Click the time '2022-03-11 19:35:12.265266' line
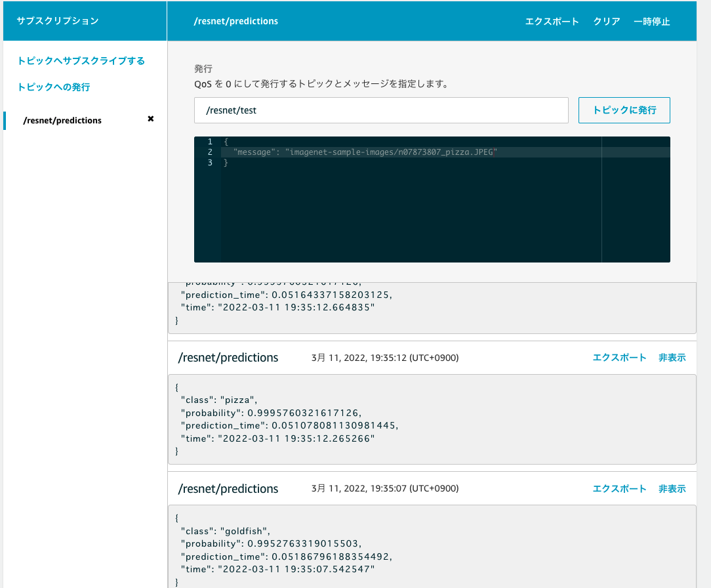Screen dimensions: 711x588 click(277, 439)
